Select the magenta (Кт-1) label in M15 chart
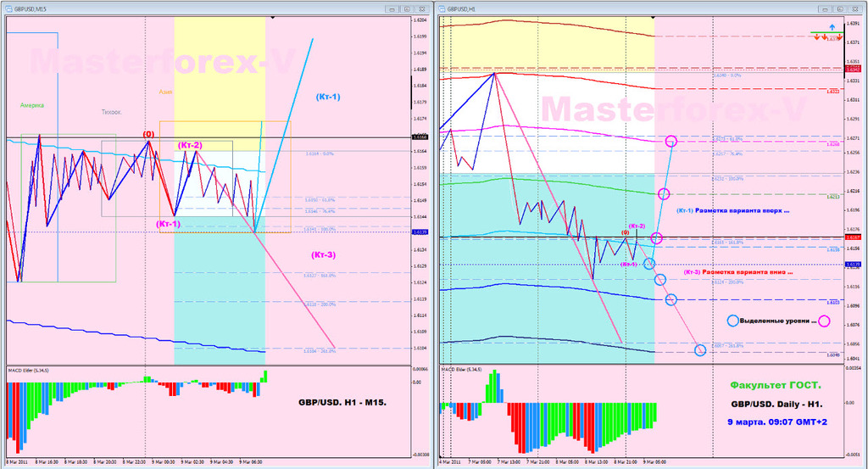 tap(168, 224)
